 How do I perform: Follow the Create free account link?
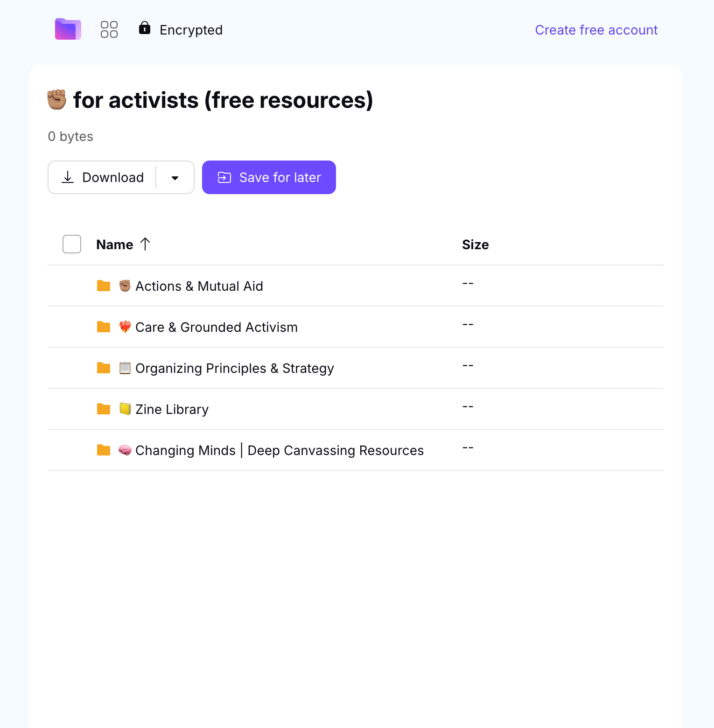(596, 30)
